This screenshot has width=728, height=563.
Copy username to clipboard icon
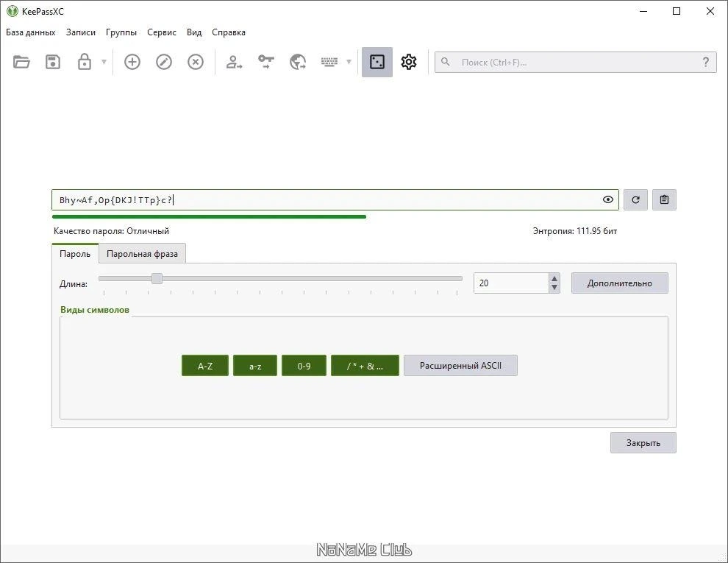click(x=234, y=62)
